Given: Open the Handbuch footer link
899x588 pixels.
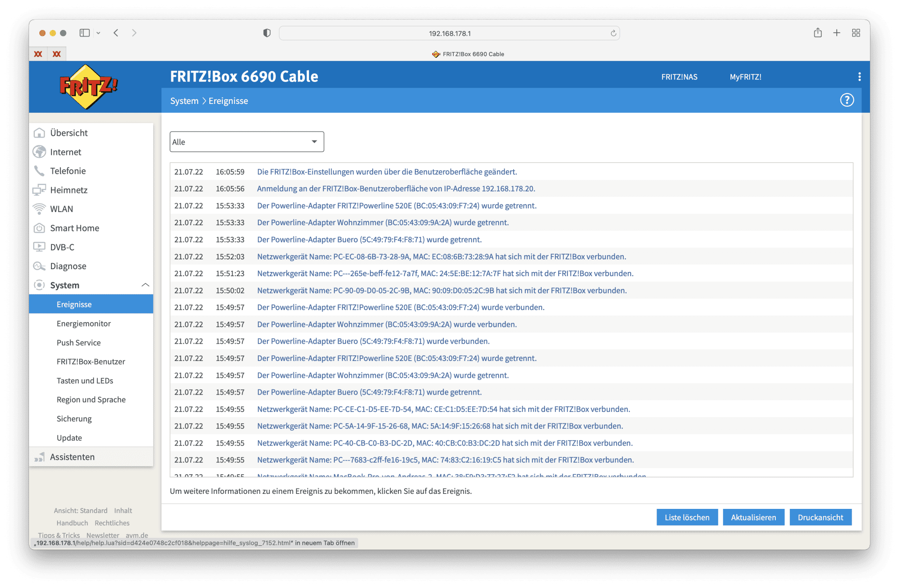Looking at the screenshot, I should tap(72, 523).
